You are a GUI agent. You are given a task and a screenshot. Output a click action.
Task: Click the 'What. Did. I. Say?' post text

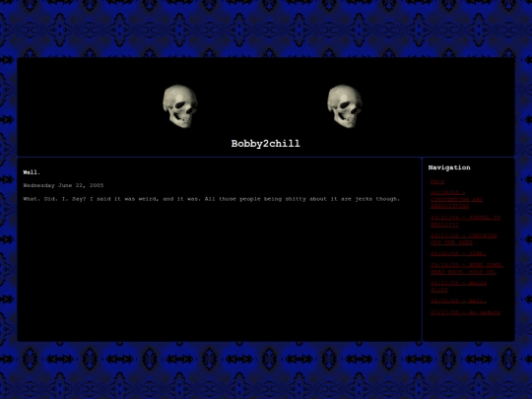click(x=212, y=199)
